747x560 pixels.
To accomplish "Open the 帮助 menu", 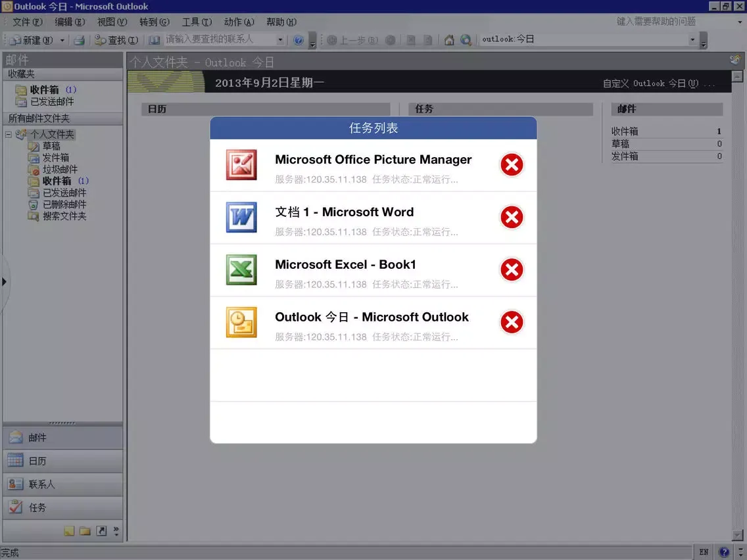I will pos(281,22).
